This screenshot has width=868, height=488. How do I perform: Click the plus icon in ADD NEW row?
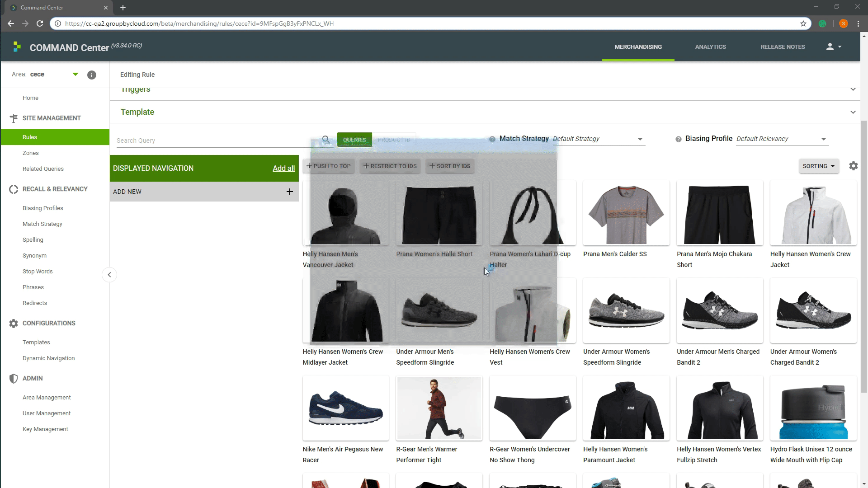tap(290, 192)
